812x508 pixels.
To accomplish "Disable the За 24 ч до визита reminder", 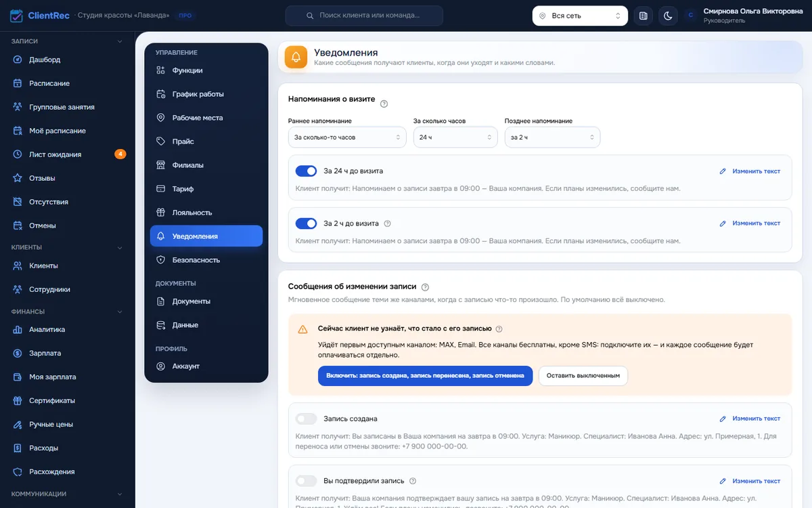I will [x=307, y=171].
